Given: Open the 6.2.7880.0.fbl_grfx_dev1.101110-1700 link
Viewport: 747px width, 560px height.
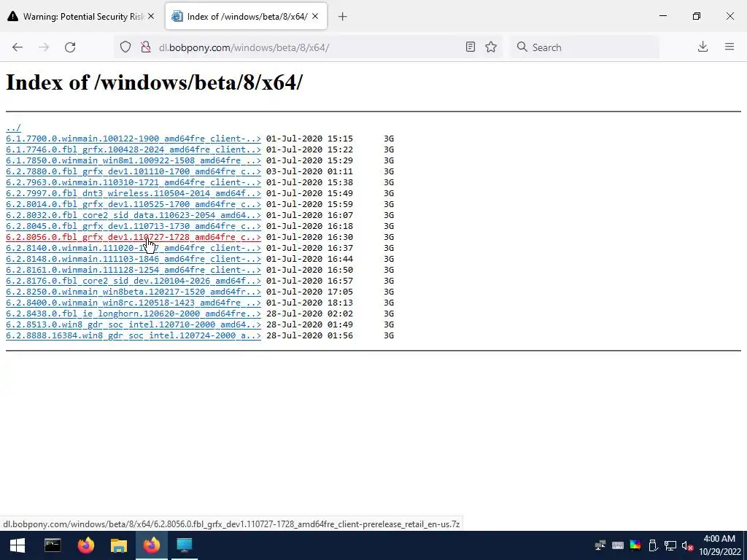Looking at the screenshot, I should [133, 171].
